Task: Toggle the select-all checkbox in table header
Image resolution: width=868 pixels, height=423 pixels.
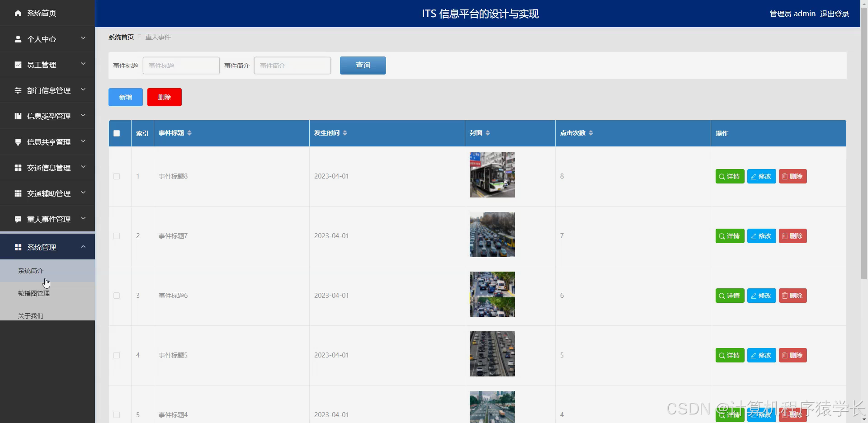Action: click(117, 133)
